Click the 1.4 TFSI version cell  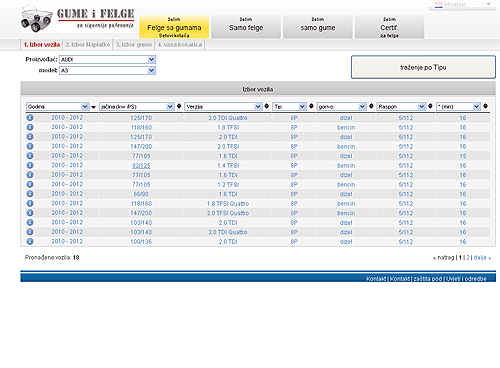point(228,166)
